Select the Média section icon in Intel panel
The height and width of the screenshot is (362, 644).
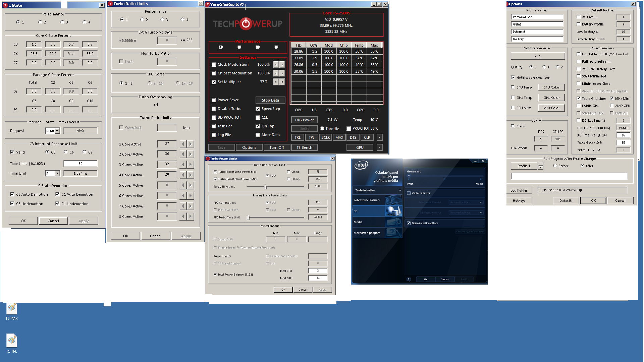[x=393, y=222]
